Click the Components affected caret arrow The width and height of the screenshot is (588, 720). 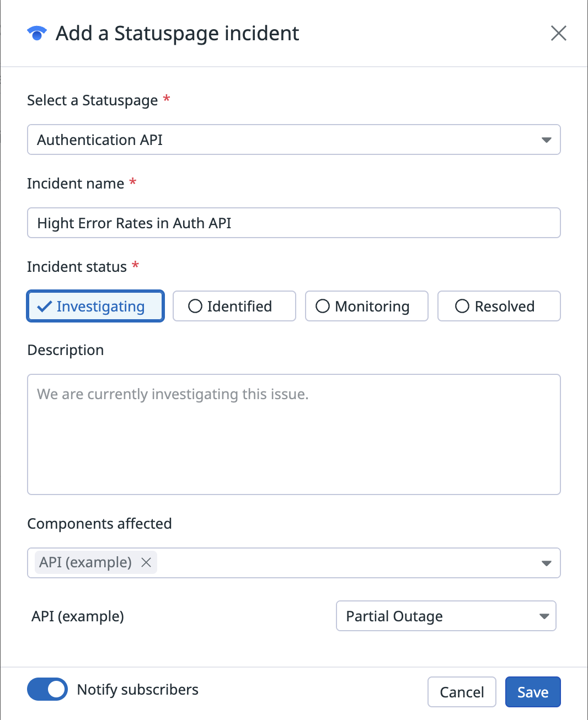pos(546,563)
